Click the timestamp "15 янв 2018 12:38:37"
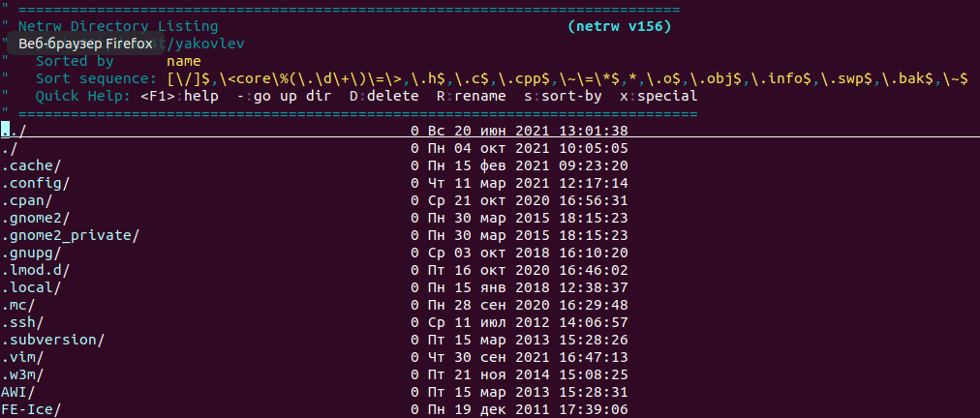980x418 pixels. [540, 288]
